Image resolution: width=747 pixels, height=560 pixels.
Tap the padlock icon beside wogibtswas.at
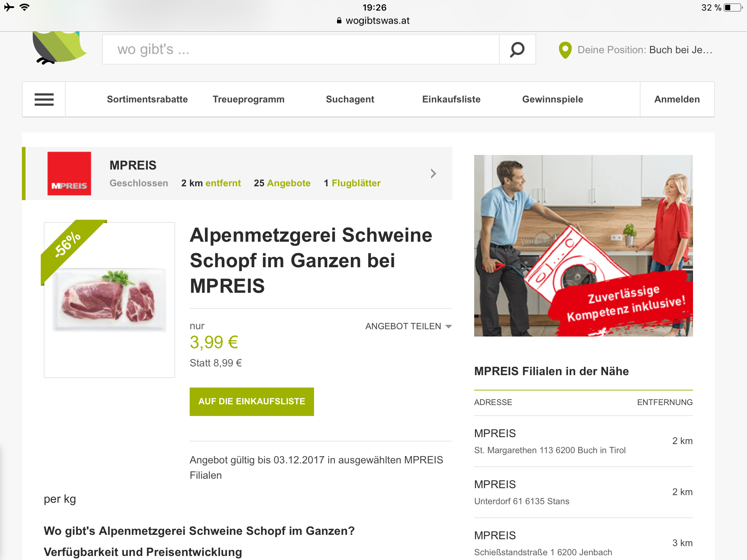click(339, 20)
